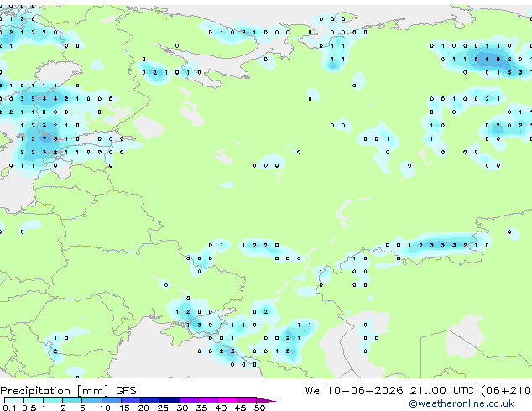Pick the magenta swatch between 40 and 45
This screenshot has height=411, width=532.
click(227, 400)
